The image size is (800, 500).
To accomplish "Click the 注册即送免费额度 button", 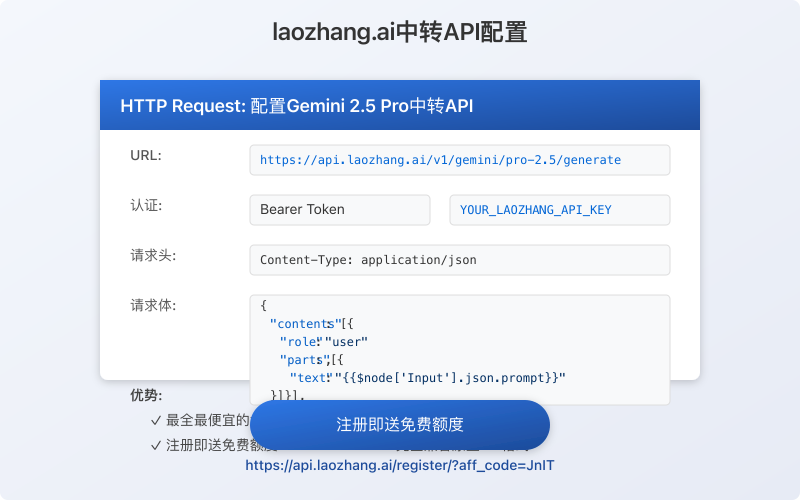I will click(x=400, y=425).
